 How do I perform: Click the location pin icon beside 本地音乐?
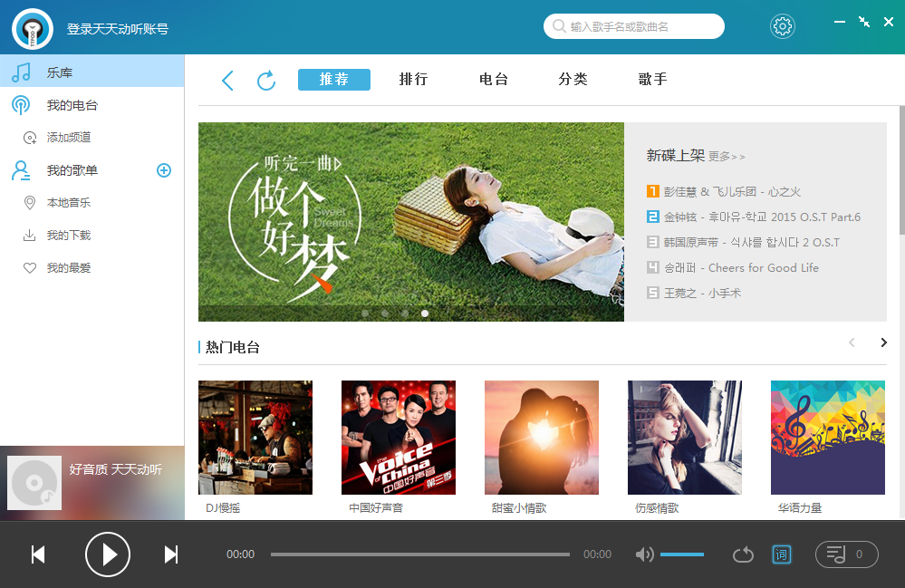(x=29, y=203)
